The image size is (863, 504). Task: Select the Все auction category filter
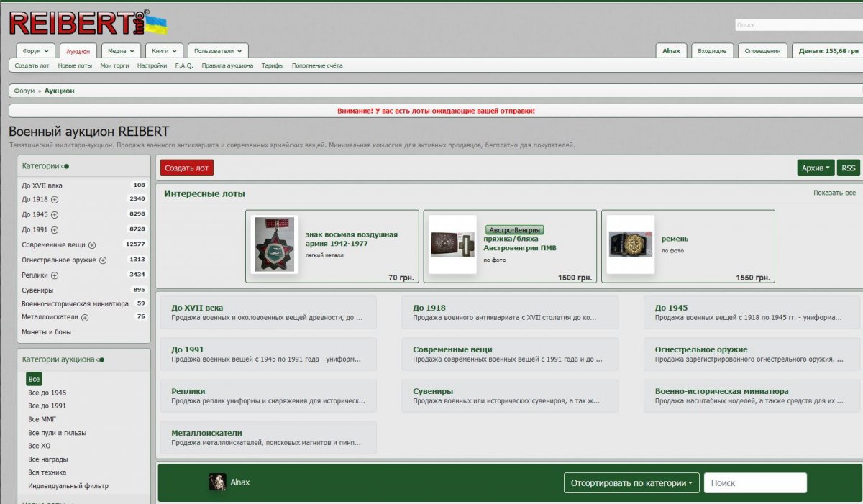click(x=34, y=379)
